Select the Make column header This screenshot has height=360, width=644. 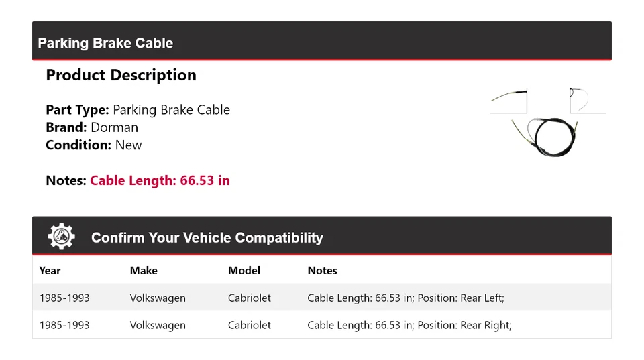pos(144,271)
